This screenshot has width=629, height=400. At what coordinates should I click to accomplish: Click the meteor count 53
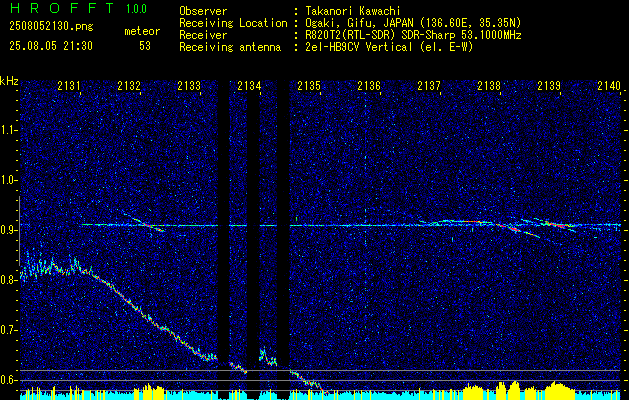click(145, 46)
